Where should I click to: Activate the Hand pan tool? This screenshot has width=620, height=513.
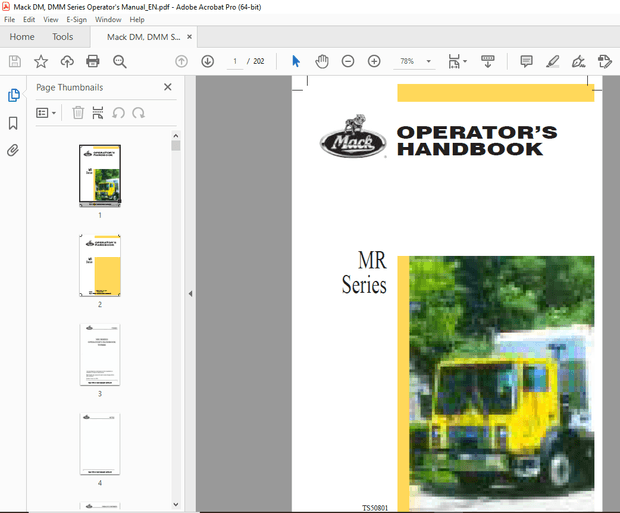322,61
